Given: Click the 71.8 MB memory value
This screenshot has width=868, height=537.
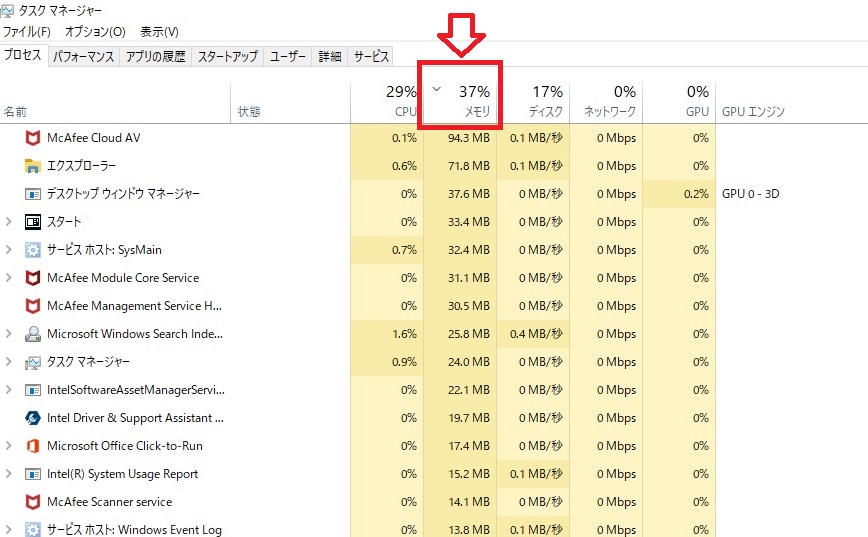Looking at the screenshot, I should (469, 166).
